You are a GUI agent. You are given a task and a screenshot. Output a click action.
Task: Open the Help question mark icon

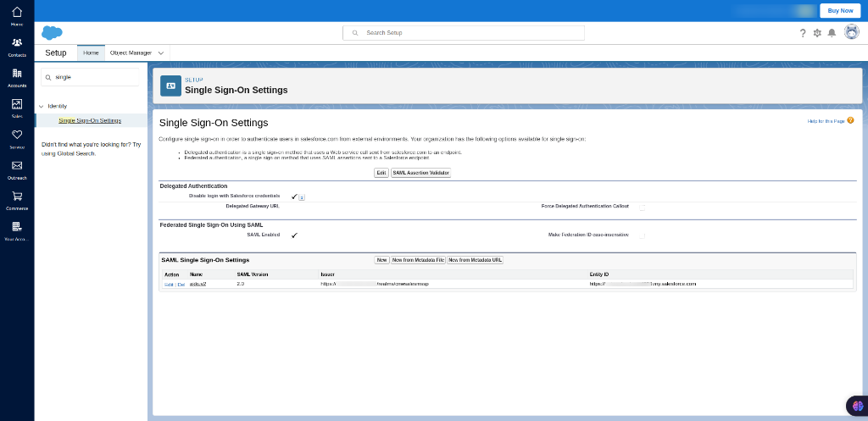803,33
